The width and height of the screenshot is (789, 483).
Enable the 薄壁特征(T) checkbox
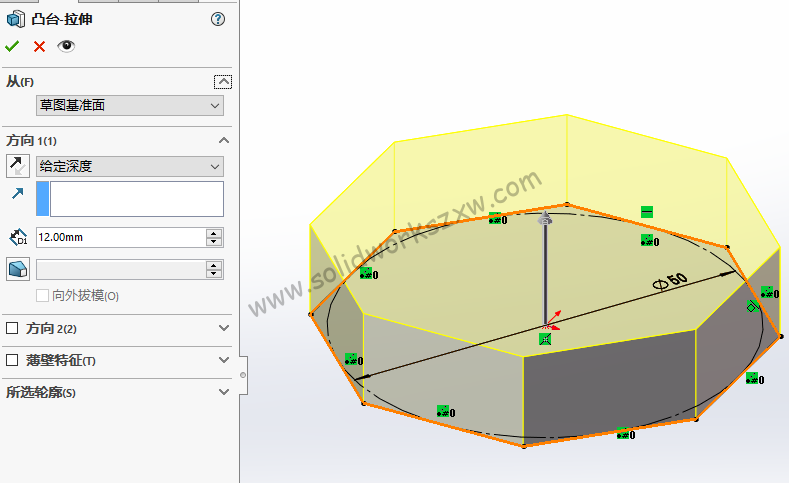(12, 360)
